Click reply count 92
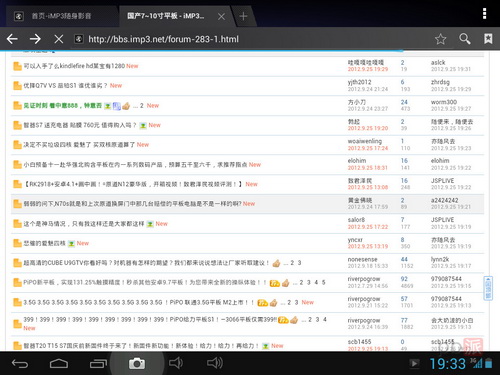 (x=404, y=279)
